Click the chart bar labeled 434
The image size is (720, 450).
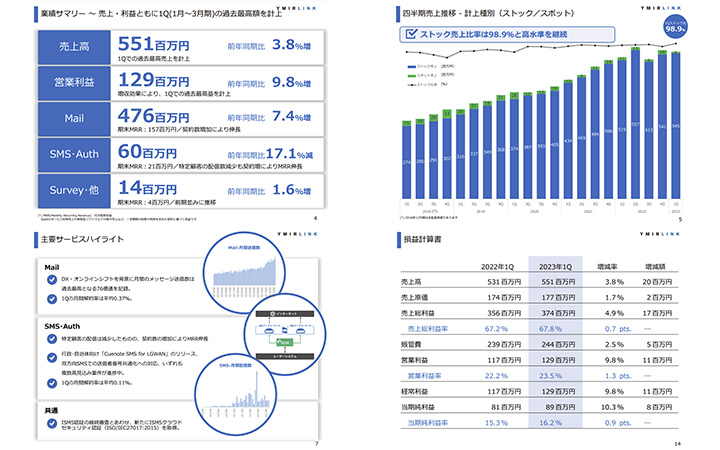tap(568, 141)
